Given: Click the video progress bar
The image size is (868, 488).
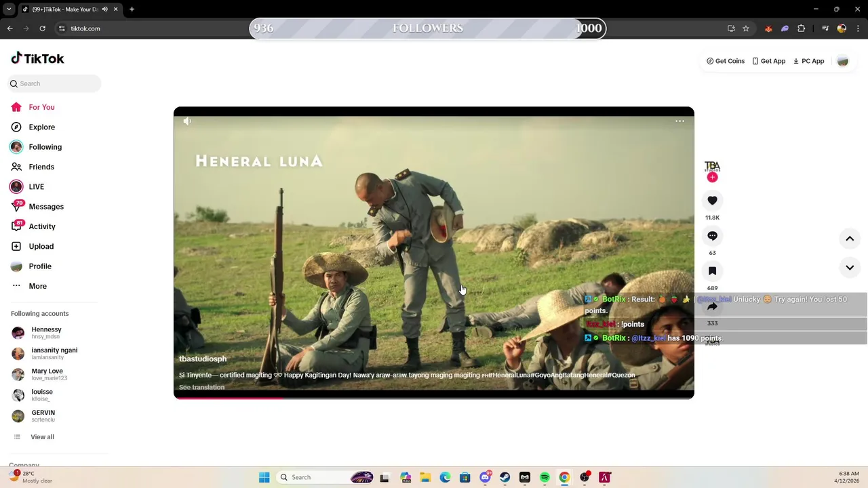Looking at the screenshot, I should coord(434,398).
